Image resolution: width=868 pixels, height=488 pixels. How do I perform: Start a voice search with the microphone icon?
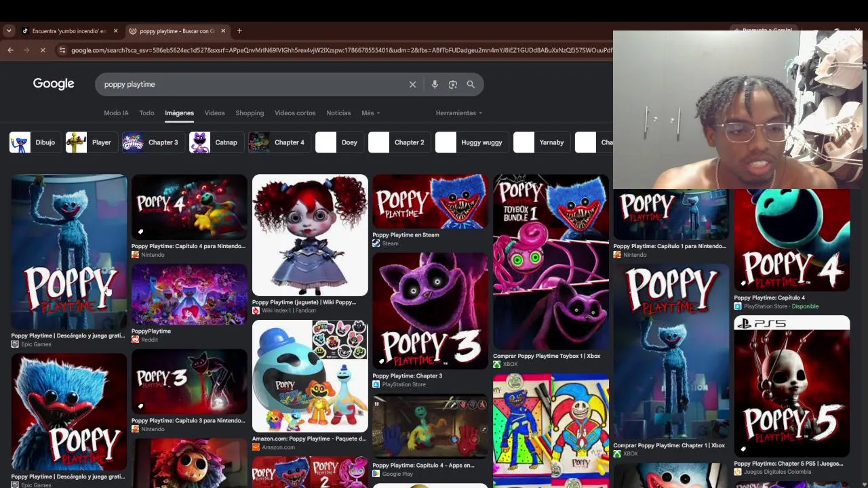tap(435, 84)
